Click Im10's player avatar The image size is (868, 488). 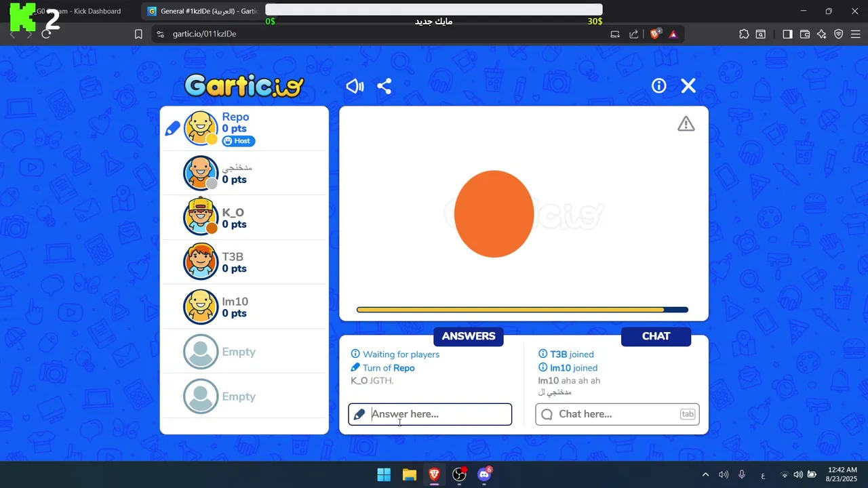coord(201,306)
